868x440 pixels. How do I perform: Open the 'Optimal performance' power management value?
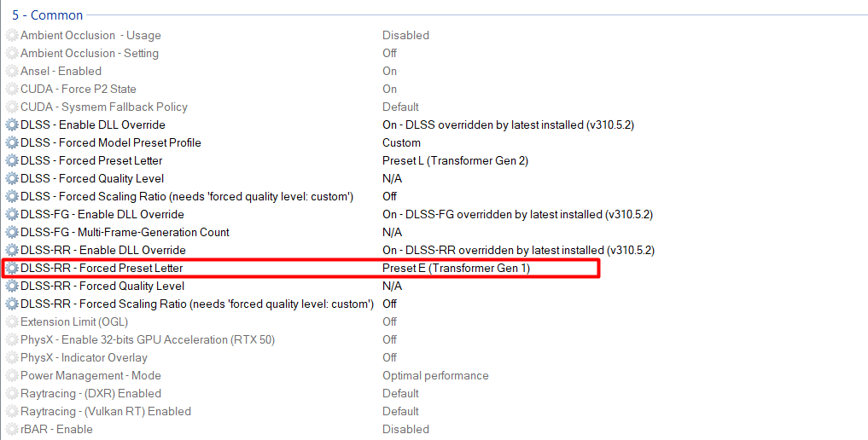click(x=435, y=376)
